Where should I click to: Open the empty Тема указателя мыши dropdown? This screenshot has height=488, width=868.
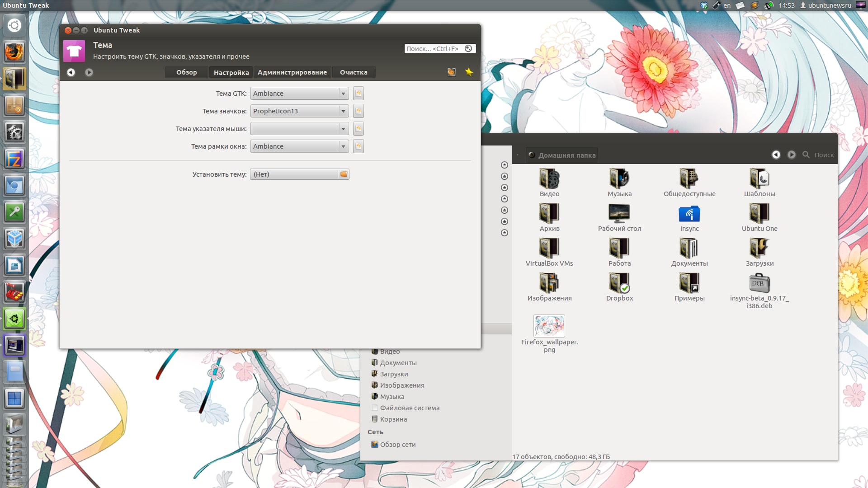[x=299, y=129]
